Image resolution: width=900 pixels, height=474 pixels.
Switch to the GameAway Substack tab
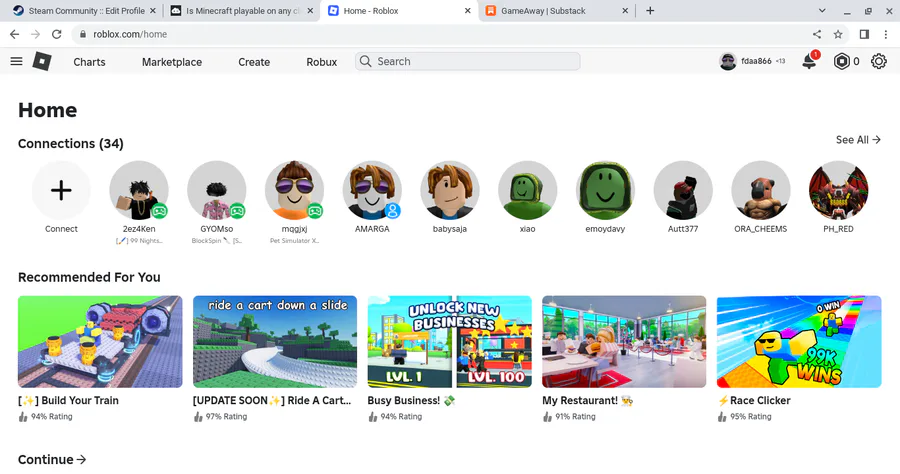coord(557,11)
